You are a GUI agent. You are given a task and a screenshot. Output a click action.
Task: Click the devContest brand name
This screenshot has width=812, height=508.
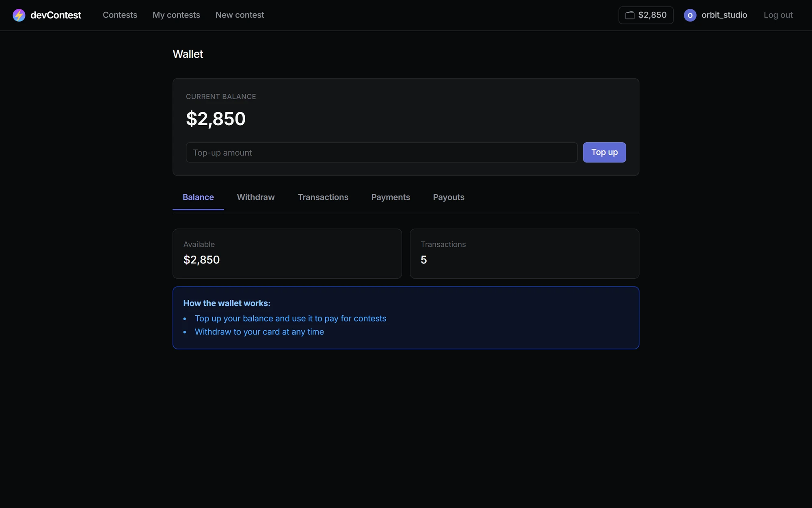coord(56,15)
